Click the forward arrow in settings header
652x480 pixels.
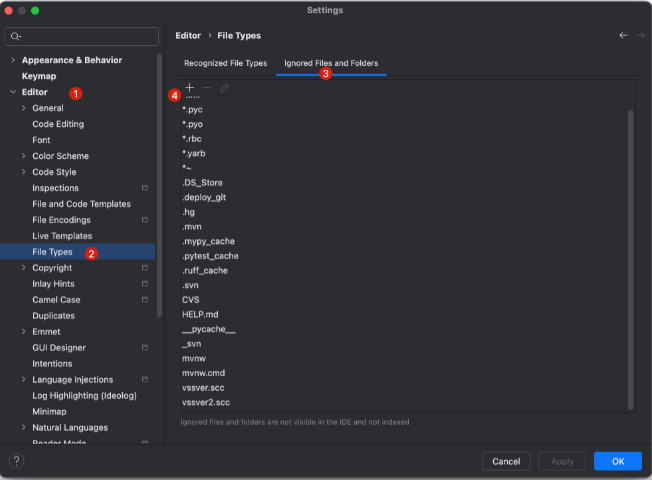(641, 35)
